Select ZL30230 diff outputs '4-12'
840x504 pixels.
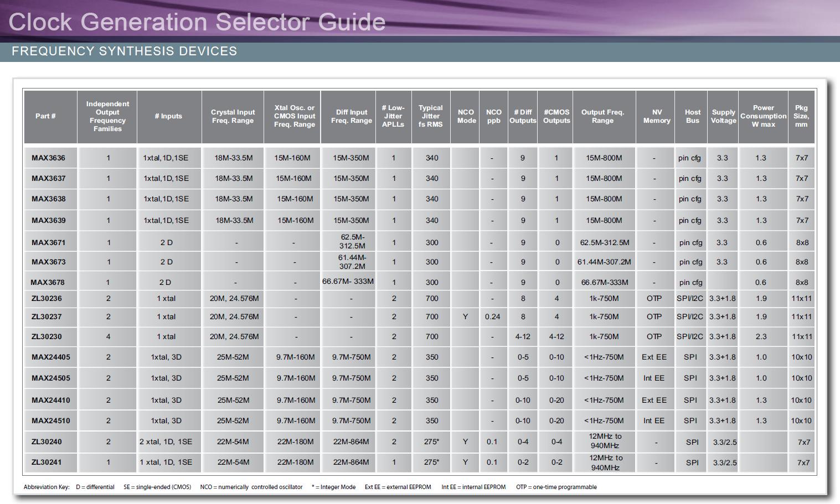[523, 336]
